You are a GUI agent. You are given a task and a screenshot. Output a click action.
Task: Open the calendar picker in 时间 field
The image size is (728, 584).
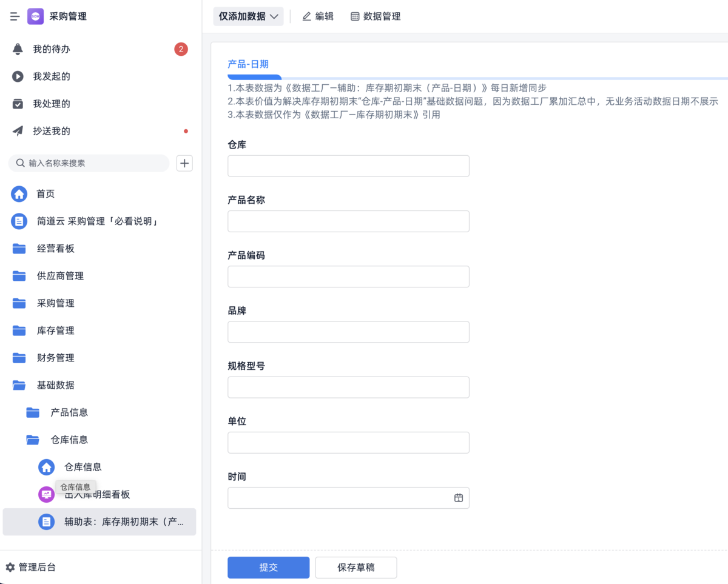(459, 498)
